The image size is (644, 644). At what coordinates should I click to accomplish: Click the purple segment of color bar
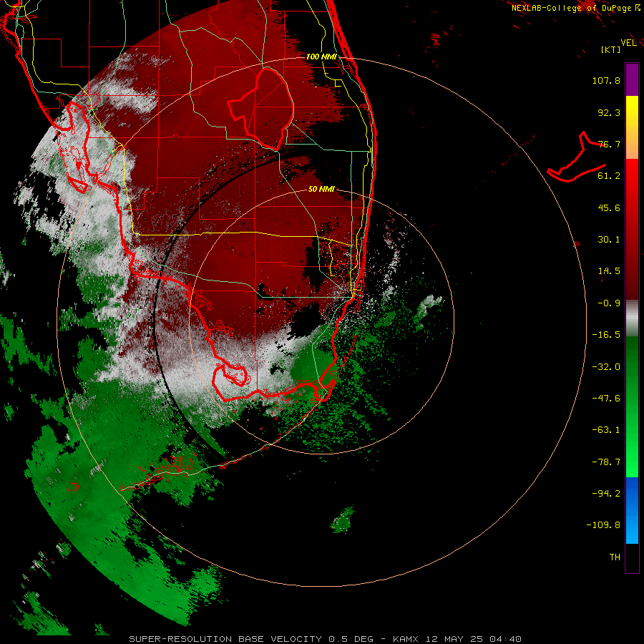632,79
